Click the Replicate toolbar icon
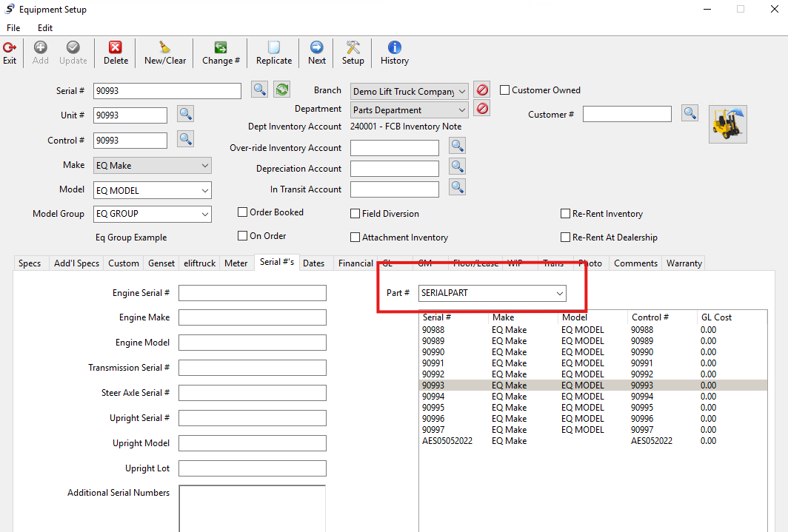This screenshot has width=788, height=532. 274,47
